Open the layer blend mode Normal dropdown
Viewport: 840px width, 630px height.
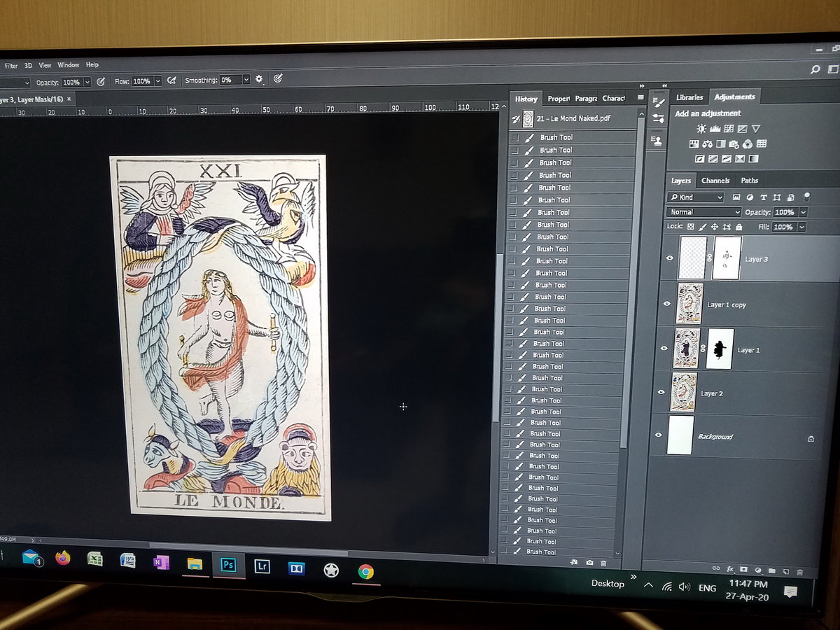tap(703, 212)
